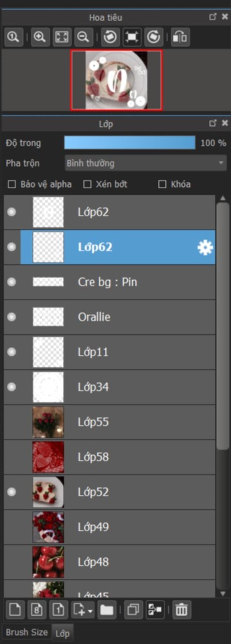
Task: Enable the Bảo vệ alpha checkbox
Action: (12, 184)
